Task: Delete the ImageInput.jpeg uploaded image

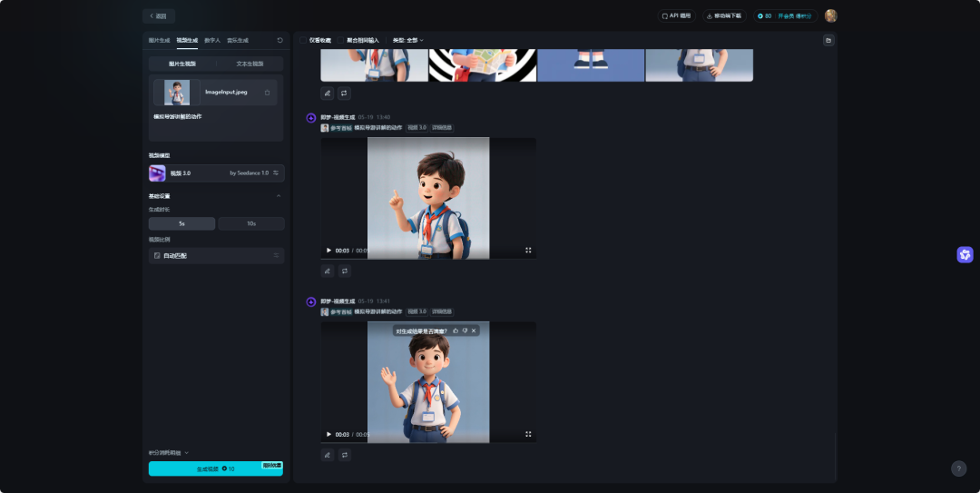Action: (267, 93)
